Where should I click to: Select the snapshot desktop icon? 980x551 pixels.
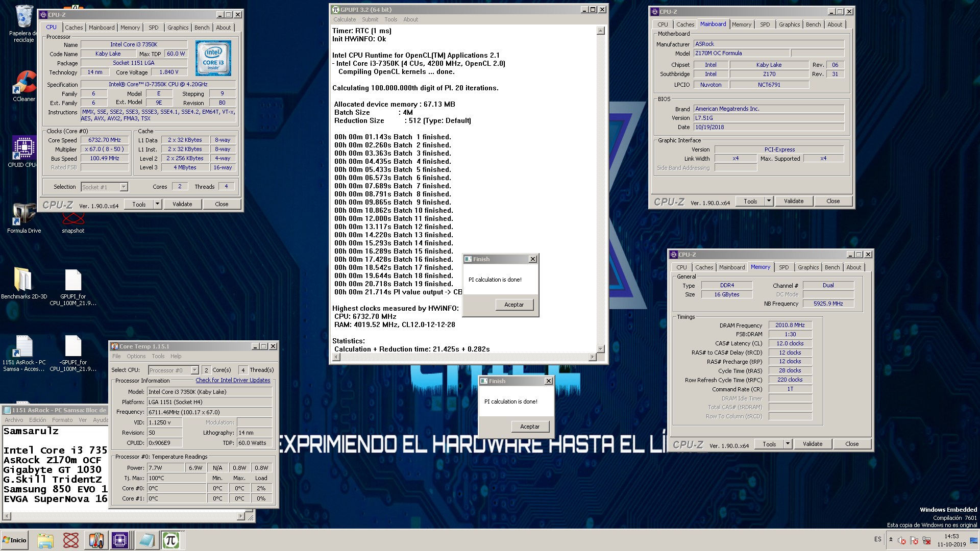[x=73, y=222]
